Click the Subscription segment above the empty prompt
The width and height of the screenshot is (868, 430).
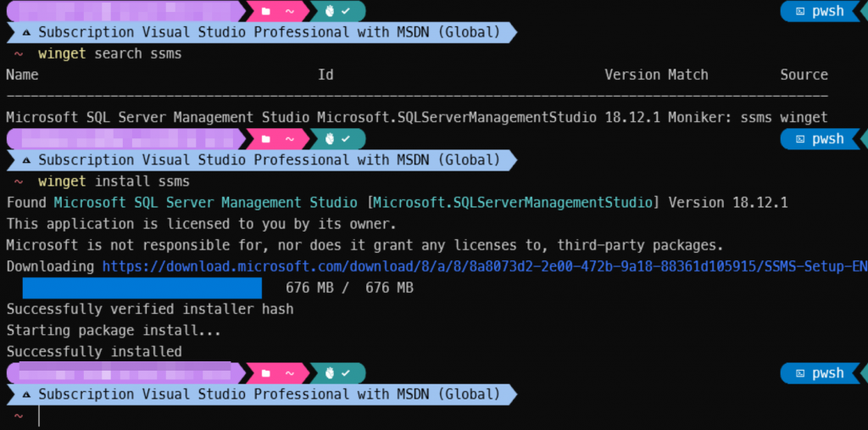pos(261,394)
